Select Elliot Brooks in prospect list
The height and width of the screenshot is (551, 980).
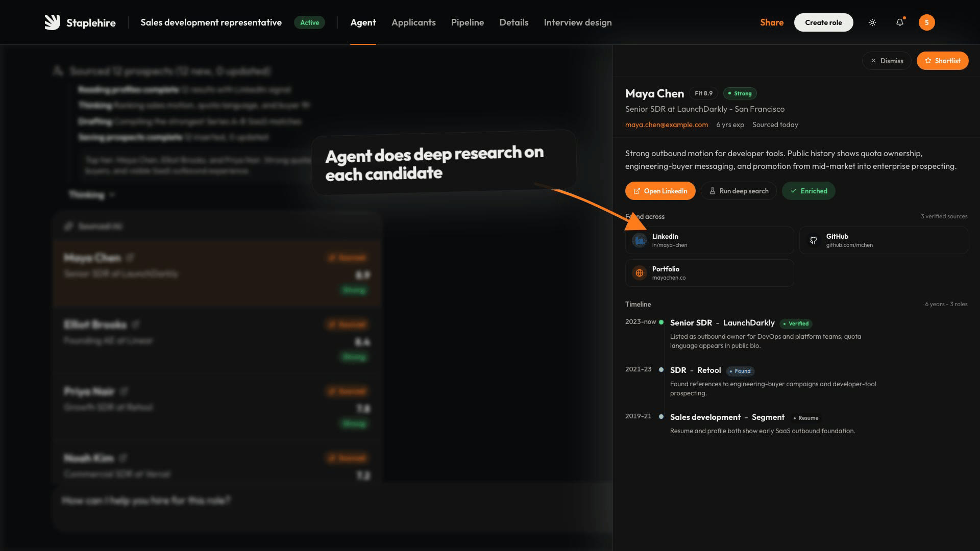pyautogui.click(x=217, y=340)
